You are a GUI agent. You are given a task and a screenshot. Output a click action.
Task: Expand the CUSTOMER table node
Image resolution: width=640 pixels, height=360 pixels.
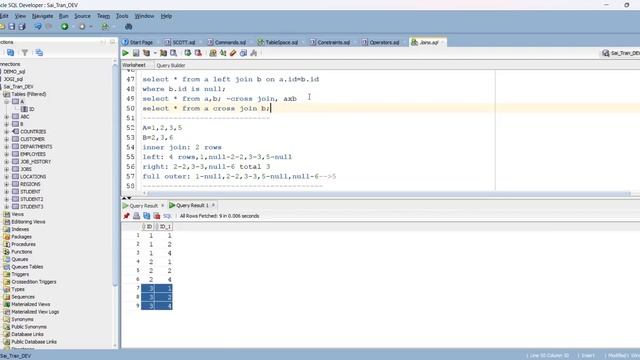(x=7, y=139)
